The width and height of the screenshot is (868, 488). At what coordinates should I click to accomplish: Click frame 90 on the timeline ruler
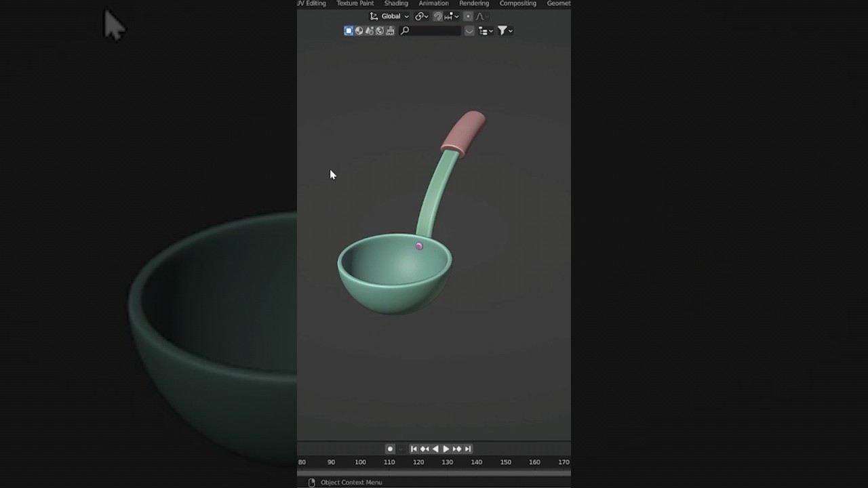pos(331,462)
